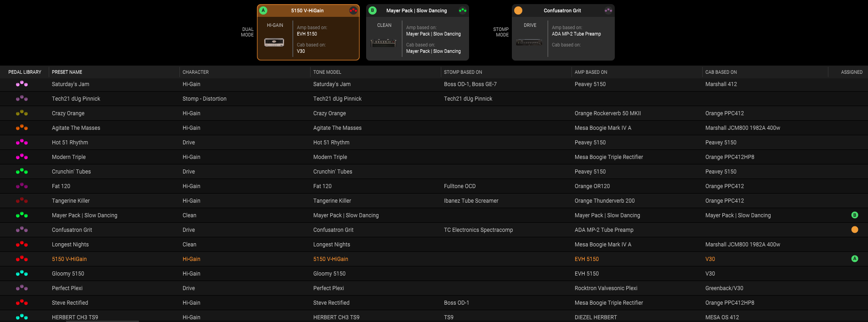The image size is (868, 322).
Task: Click the orange assigned dot in Confusatron Grit row
Action: tap(855, 230)
